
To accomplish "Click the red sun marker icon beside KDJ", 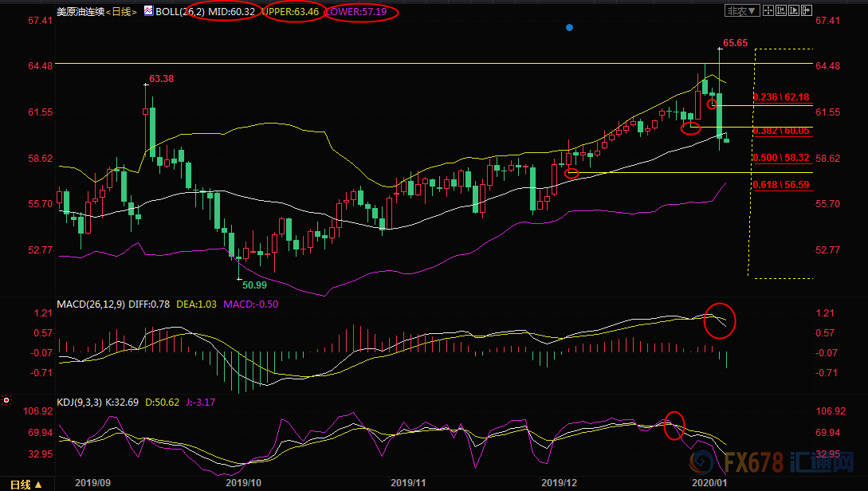I will [x=6, y=399].
